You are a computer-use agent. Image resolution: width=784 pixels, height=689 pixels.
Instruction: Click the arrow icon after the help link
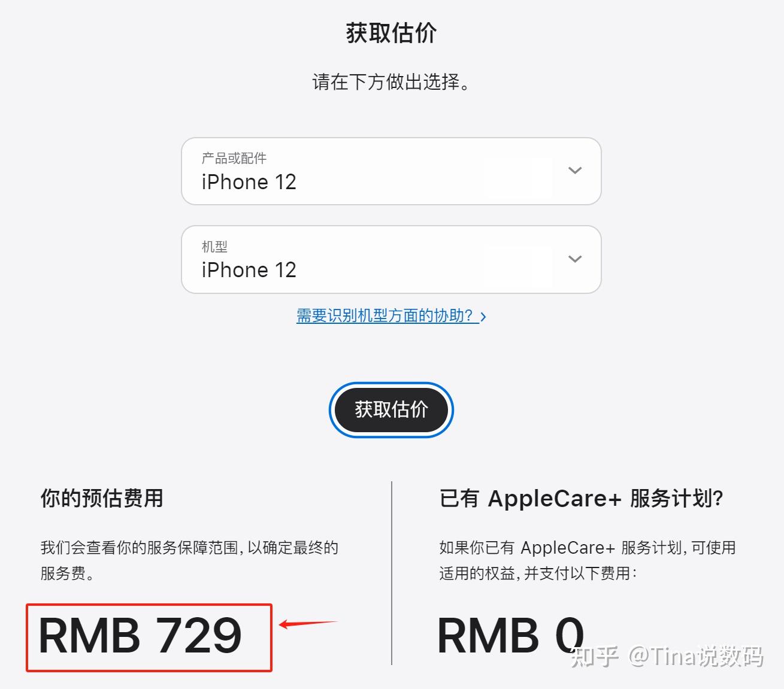click(483, 317)
